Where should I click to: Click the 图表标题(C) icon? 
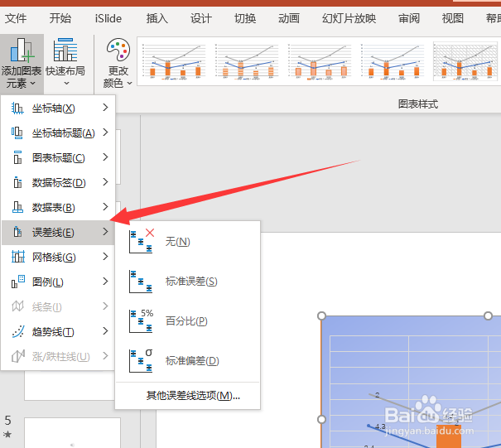click(x=17, y=157)
